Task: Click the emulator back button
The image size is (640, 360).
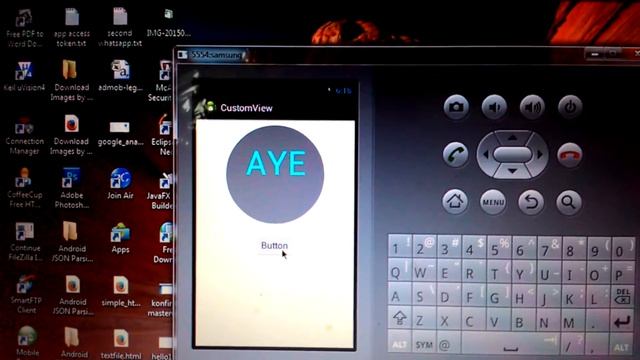Action: tap(531, 202)
